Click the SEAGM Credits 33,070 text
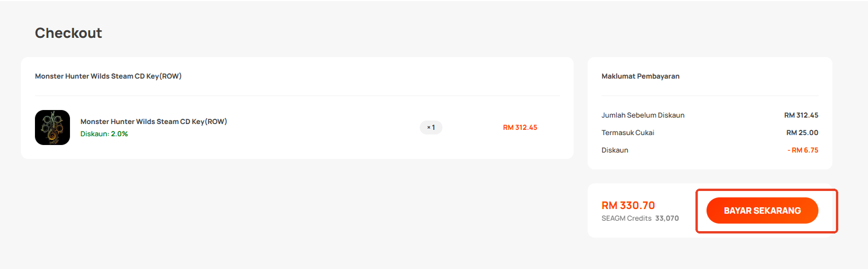This screenshot has height=269, width=868. click(x=640, y=218)
